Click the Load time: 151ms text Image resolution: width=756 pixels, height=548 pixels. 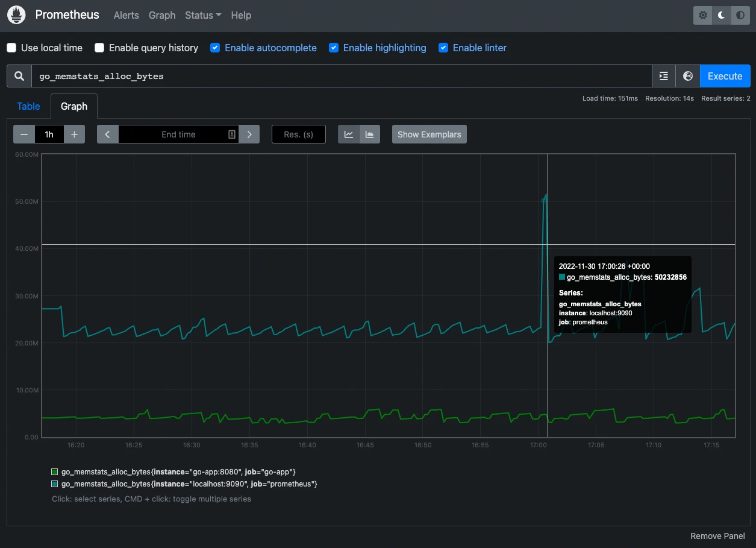tap(610, 98)
